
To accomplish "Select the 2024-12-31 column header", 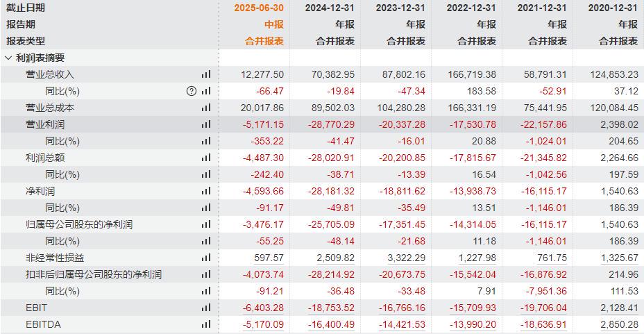I will [x=330, y=8].
